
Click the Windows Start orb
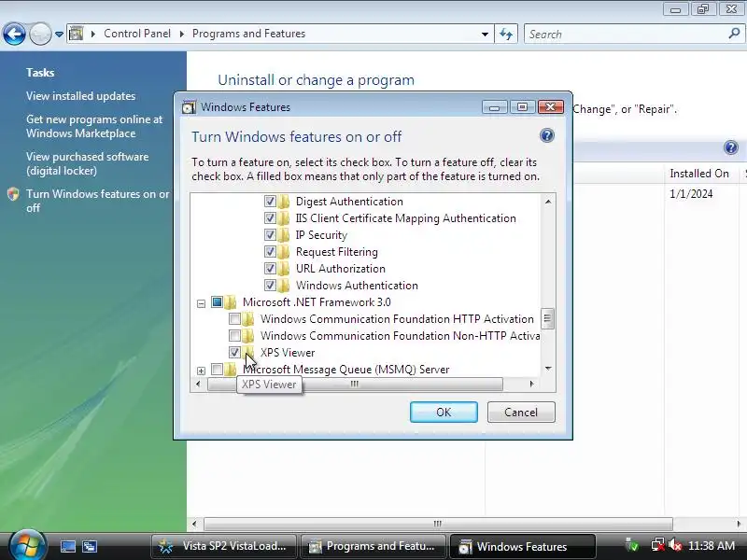pos(28,545)
